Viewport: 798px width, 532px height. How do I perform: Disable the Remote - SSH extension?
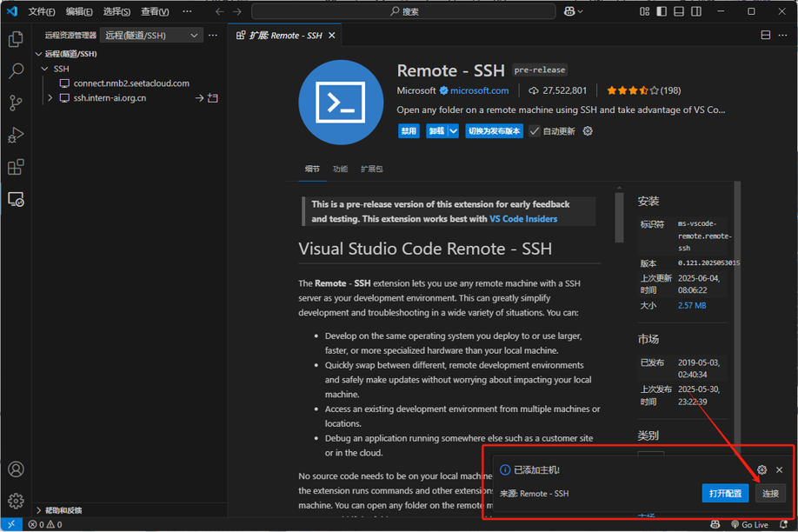(x=409, y=131)
